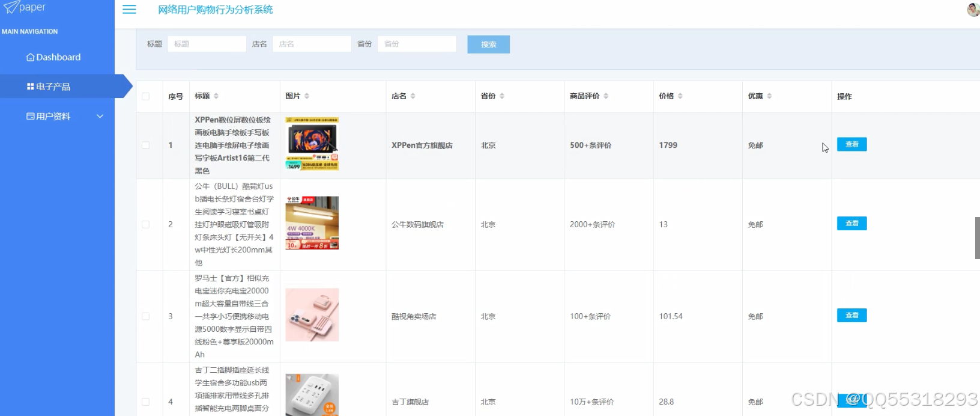980x416 pixels.
Task: Click 查看 for the XPPen row
Action: tap(851, 144)
